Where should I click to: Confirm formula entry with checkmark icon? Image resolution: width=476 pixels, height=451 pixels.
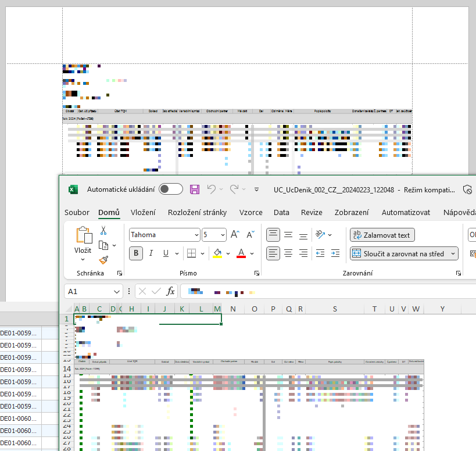coord(156,291)
